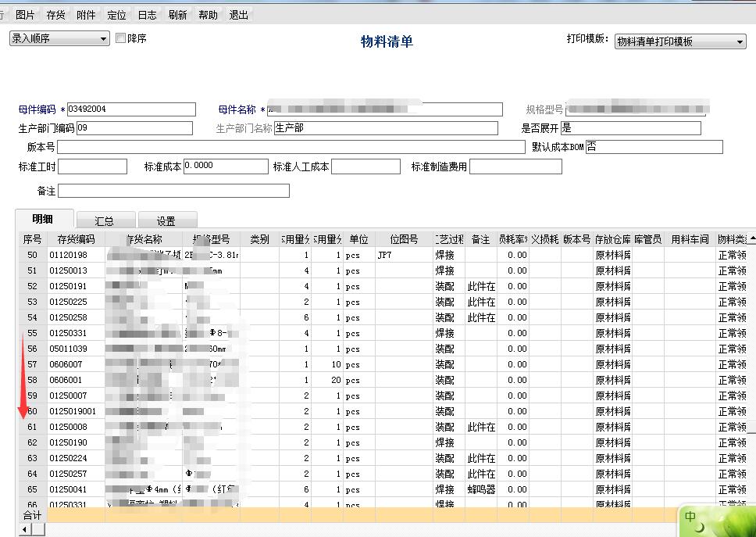Viewport: 756px width, 537px height.
Task: Click 退出 to exit the form
Action: pyautogui.click(x=239, y=15)
